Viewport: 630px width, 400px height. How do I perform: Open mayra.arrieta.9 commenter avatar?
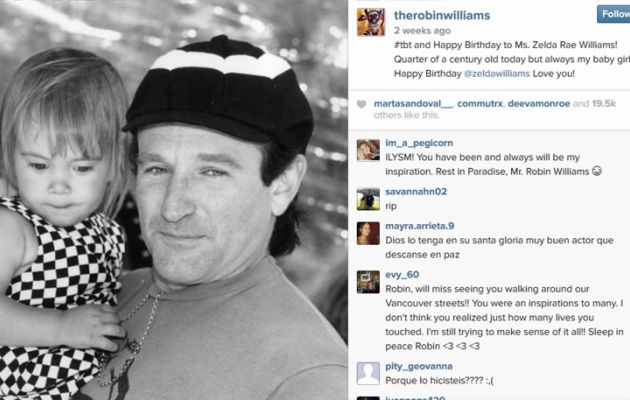[368, 233]
